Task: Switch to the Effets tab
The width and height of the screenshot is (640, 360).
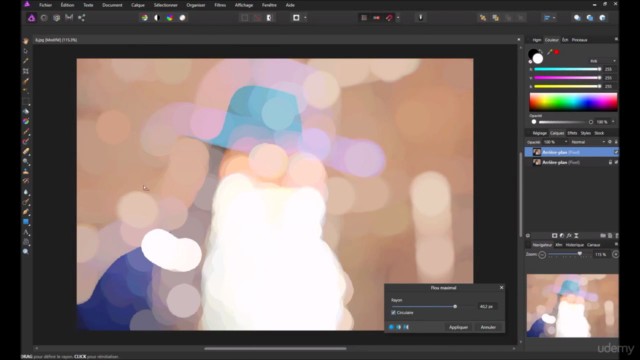Action: tap(572, 133)
